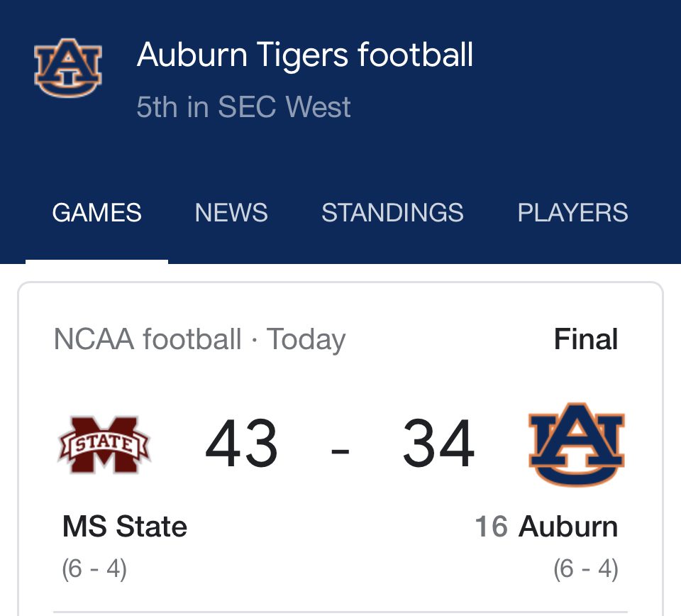Screen dimensions: 681x616
Task: Select the GAMES tab
Action: coord(97,213)
